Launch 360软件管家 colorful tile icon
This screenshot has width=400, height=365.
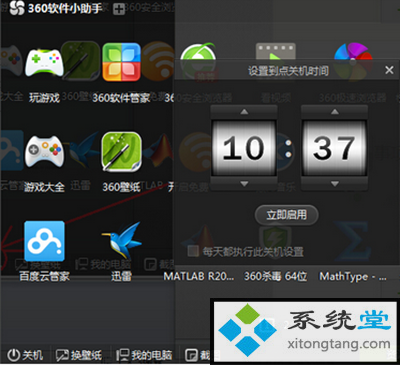pos(121,62)
